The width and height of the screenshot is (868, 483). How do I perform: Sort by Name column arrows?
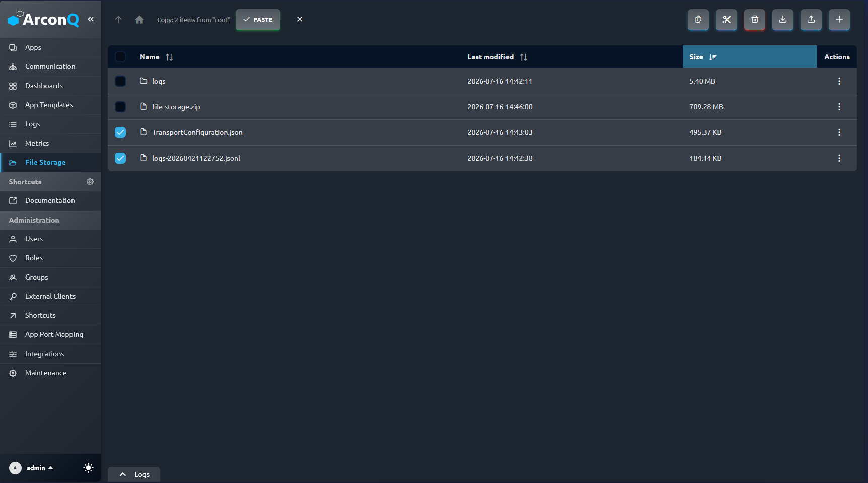tap(169, 57)
